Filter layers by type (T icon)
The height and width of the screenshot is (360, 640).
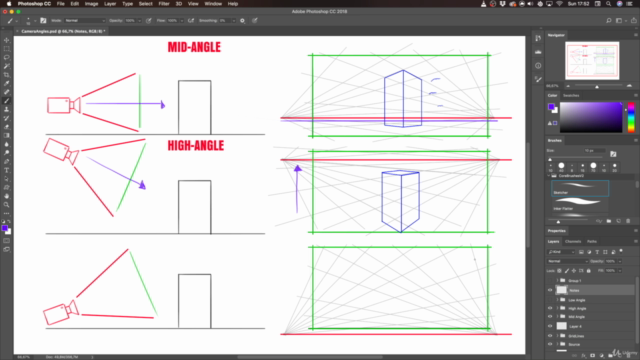pyautogui.click(x=597, y=252)
